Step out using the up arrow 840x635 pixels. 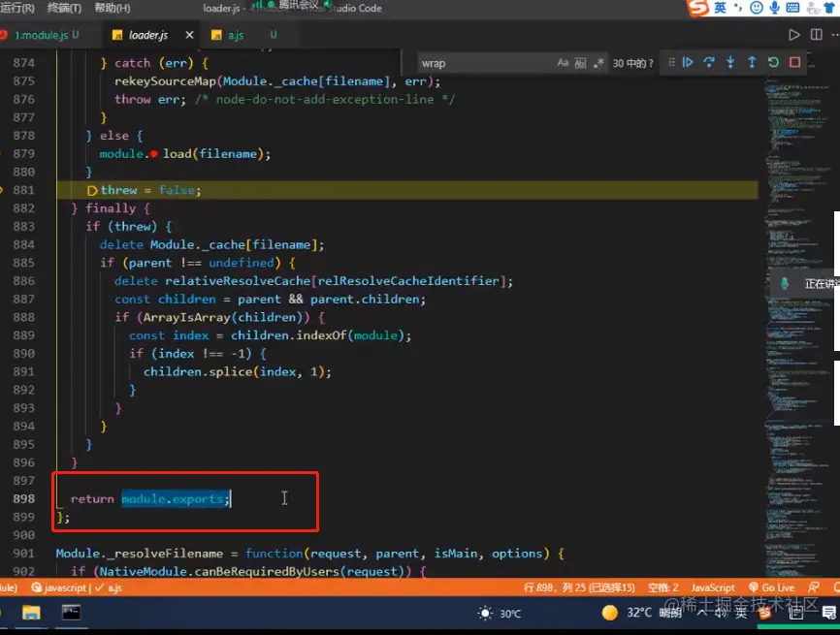click(752, 63)
